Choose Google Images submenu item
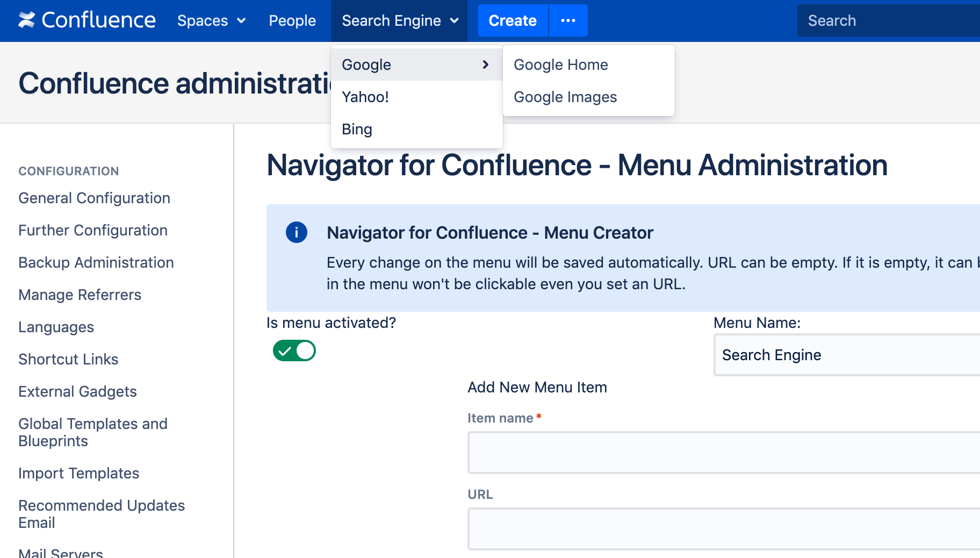Screen dimensions: 980x558 pos(565,97)
